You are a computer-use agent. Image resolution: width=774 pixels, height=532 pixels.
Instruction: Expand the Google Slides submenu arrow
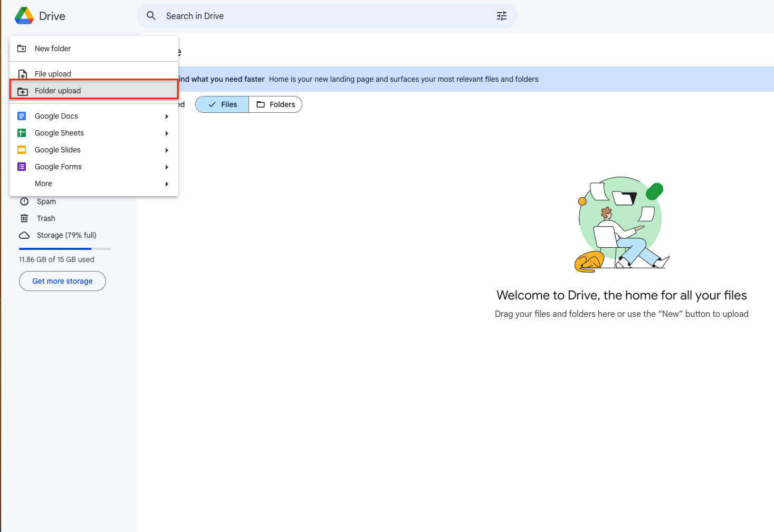167,150
